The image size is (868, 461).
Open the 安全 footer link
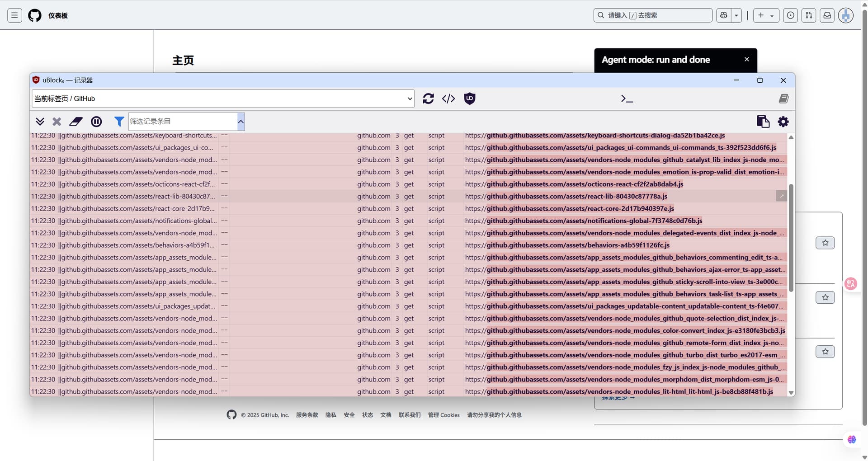pyautogui.click(x=349, y=415)
